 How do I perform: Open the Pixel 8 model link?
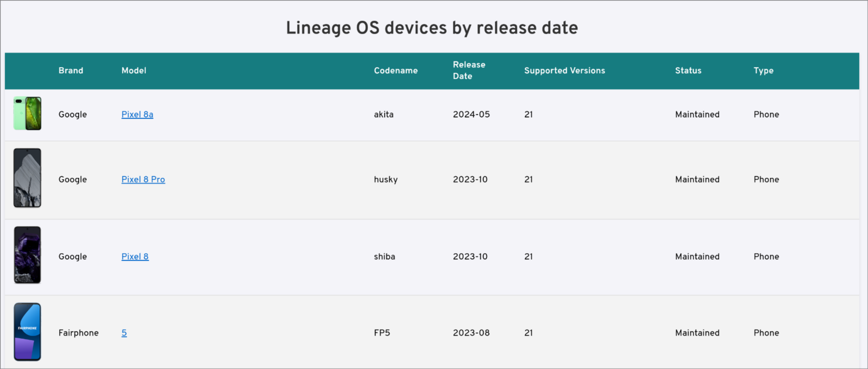[x=135, y=256]
